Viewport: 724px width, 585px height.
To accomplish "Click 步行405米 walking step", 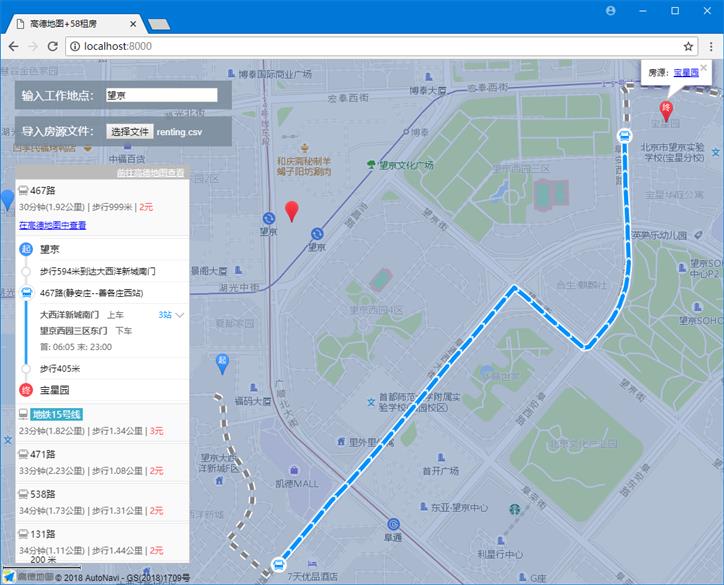I will (x=103, y=368).
